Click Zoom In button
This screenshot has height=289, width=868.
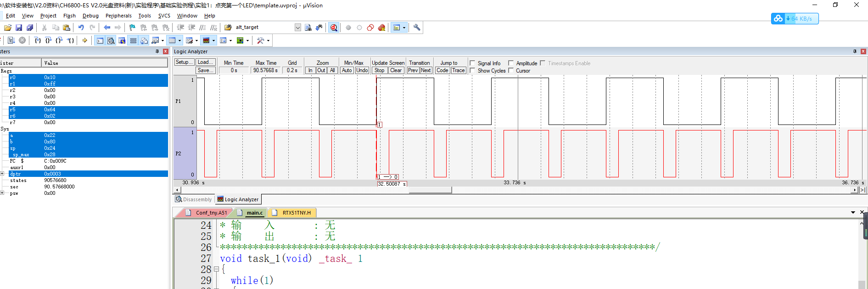coord(311,70)
